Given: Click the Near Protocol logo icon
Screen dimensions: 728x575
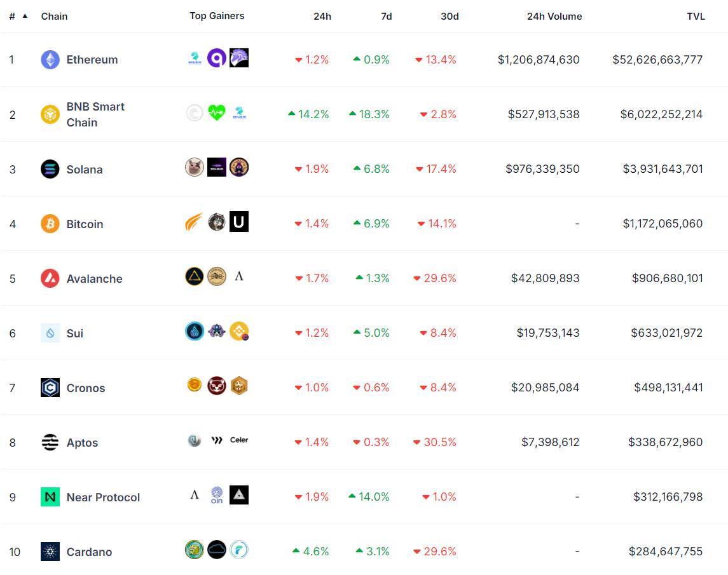Looking at the screenshot, I should click(x=50, y=497).
